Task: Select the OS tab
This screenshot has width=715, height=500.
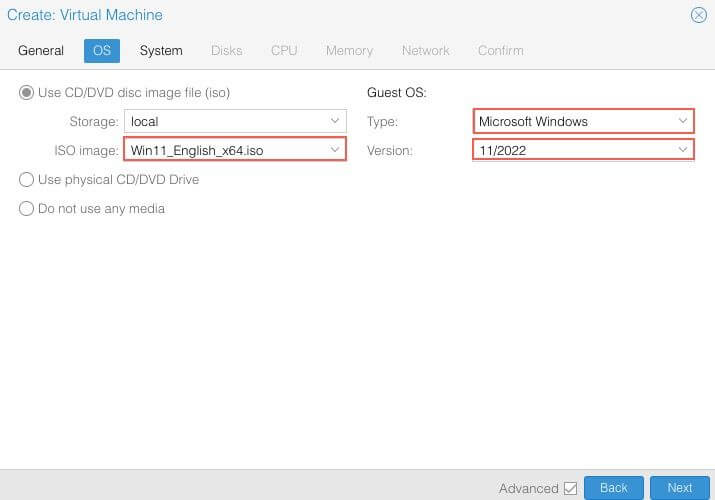Action: click(102, 50)
